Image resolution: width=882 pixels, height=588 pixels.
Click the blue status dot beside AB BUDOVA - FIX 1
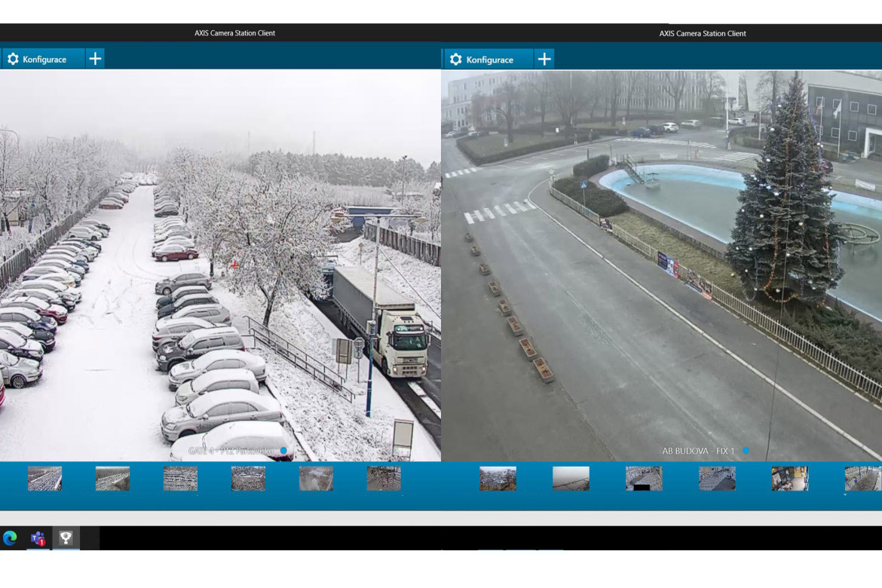click(x=746, y=451)
